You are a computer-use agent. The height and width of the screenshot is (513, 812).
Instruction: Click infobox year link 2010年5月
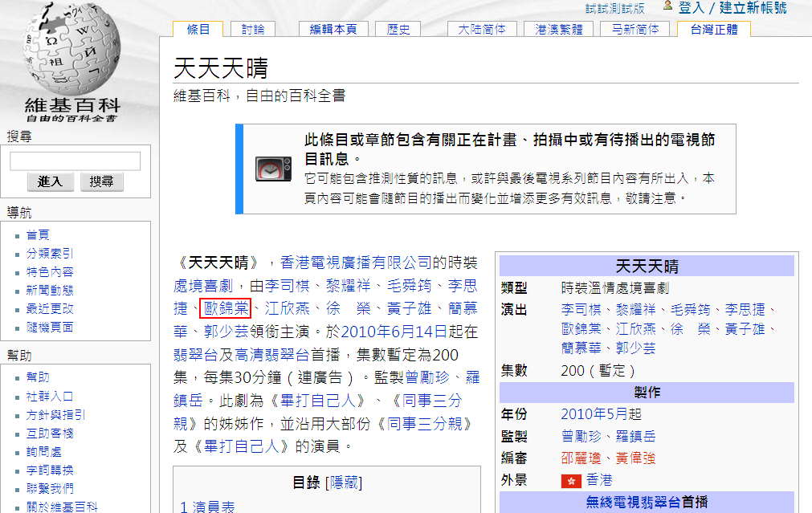tap(594, 414)
